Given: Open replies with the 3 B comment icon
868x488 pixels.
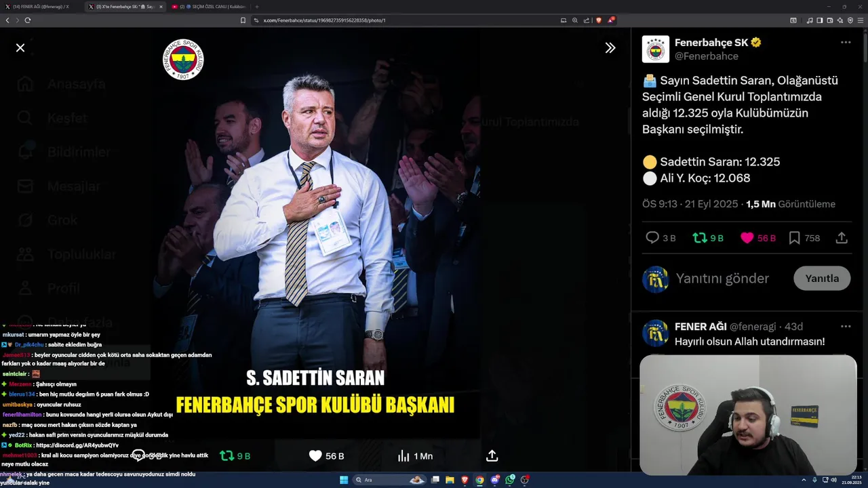Looking at the screenshot, I should (x=652, y=238).
